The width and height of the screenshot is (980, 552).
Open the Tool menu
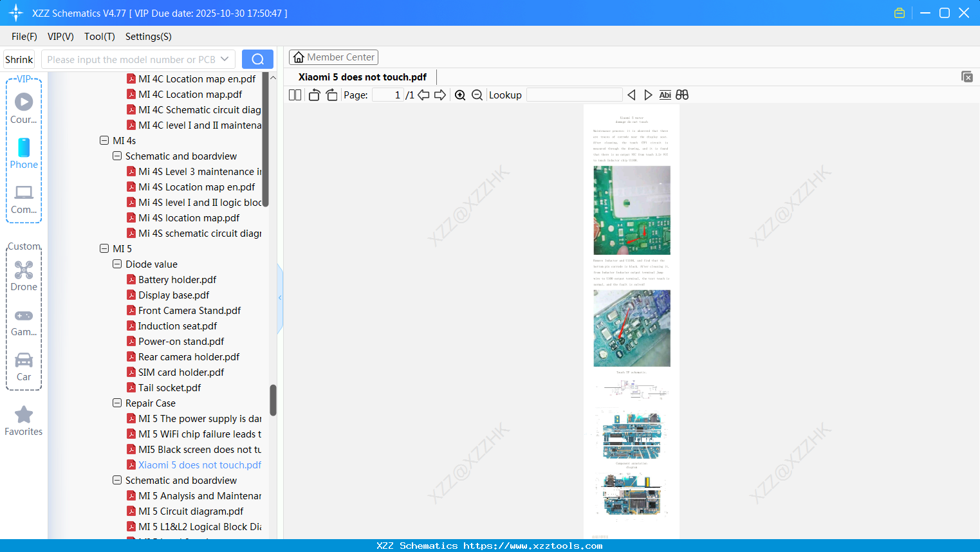point(100,37)
